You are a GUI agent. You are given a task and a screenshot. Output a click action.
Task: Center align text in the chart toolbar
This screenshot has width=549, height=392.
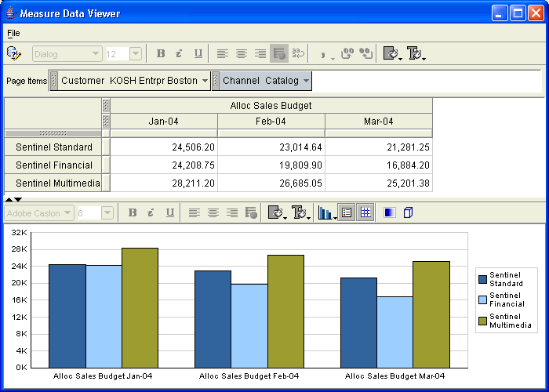point(213,212)
